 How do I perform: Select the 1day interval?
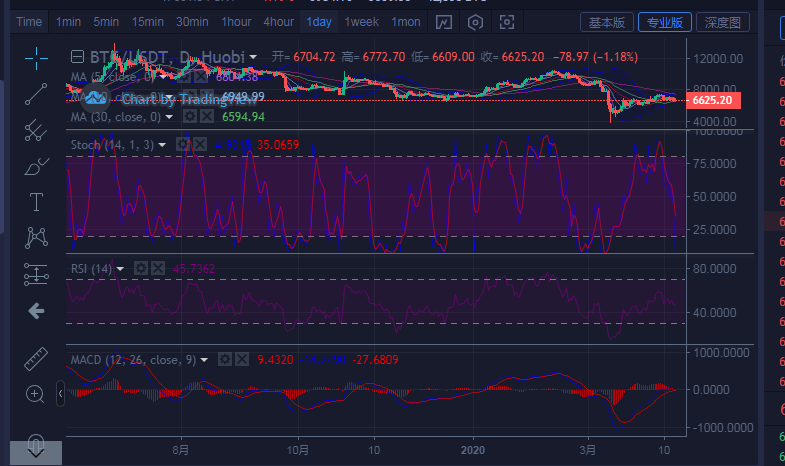319,22
